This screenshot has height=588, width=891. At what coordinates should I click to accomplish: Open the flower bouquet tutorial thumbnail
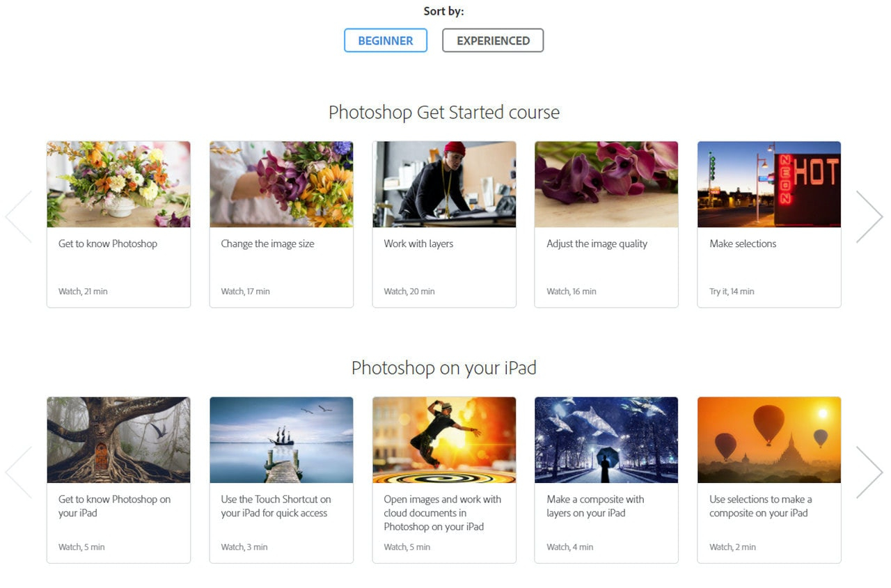[118, 184]
